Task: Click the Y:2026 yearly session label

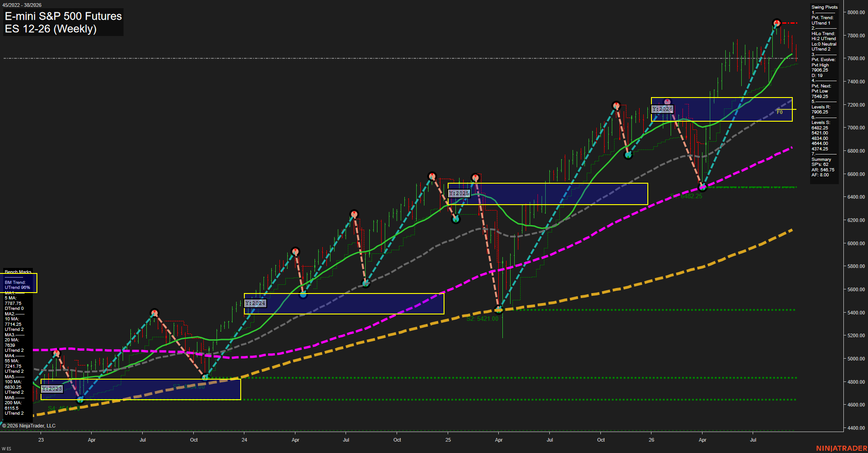Action: [662, 109]
